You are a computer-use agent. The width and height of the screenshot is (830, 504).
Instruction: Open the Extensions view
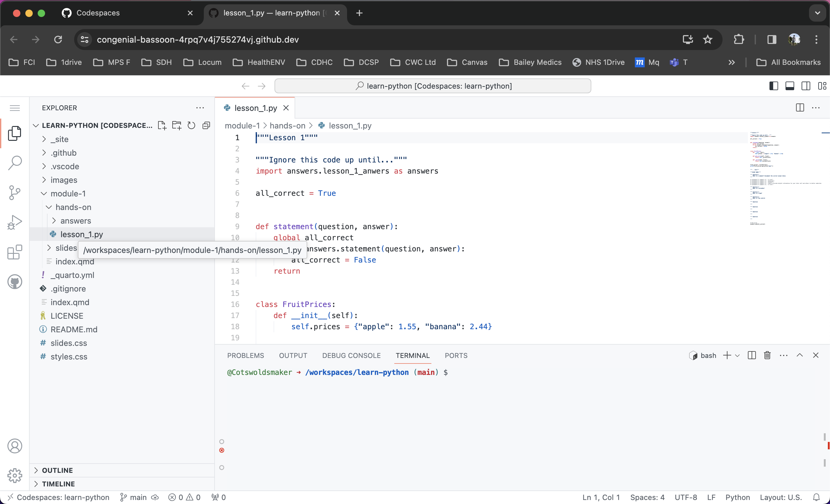click(15, 252)
